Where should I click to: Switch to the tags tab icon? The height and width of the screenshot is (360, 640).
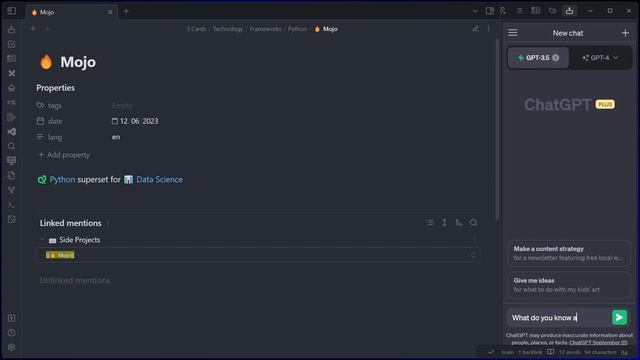(552, 11)
